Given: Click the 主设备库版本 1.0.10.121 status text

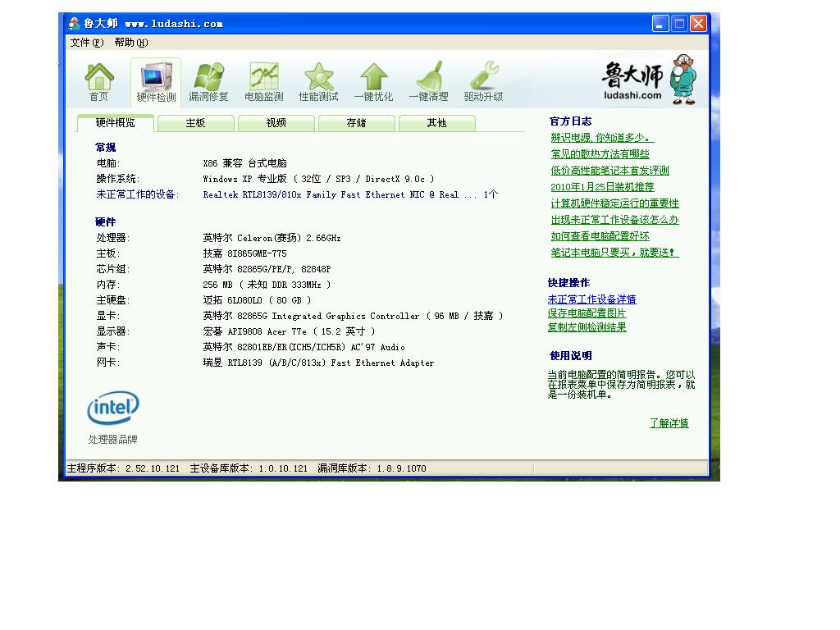Looking at the screenshot, I should point(249,468).
